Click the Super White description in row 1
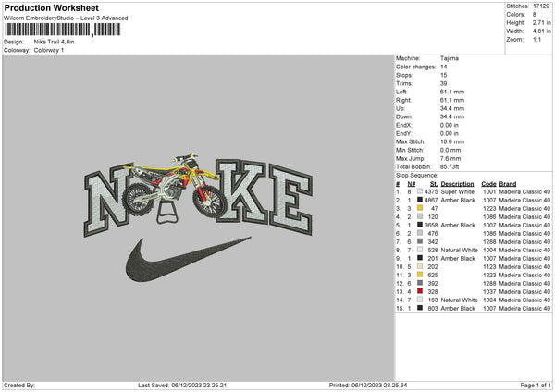Screen dimensions: 555x392 (x=458, y=191)
